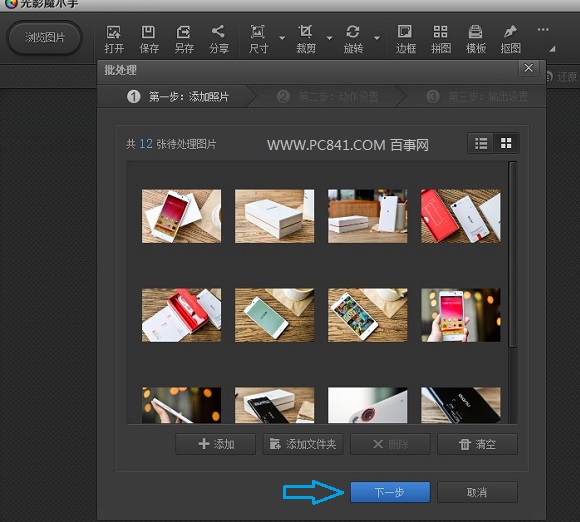The width and height of the screenshot is (580, 522).
Task: Select step one 添加照片 tab
Action: [177, 97]
